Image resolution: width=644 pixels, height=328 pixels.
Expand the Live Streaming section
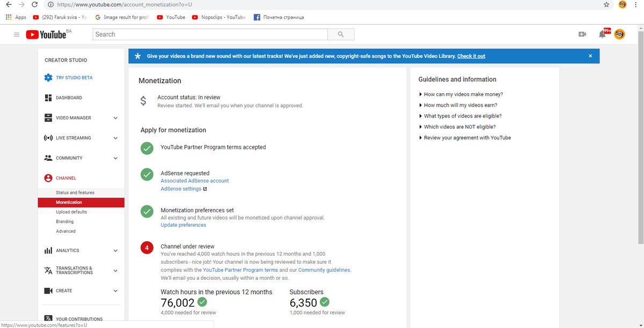click(x=115, y=138)
